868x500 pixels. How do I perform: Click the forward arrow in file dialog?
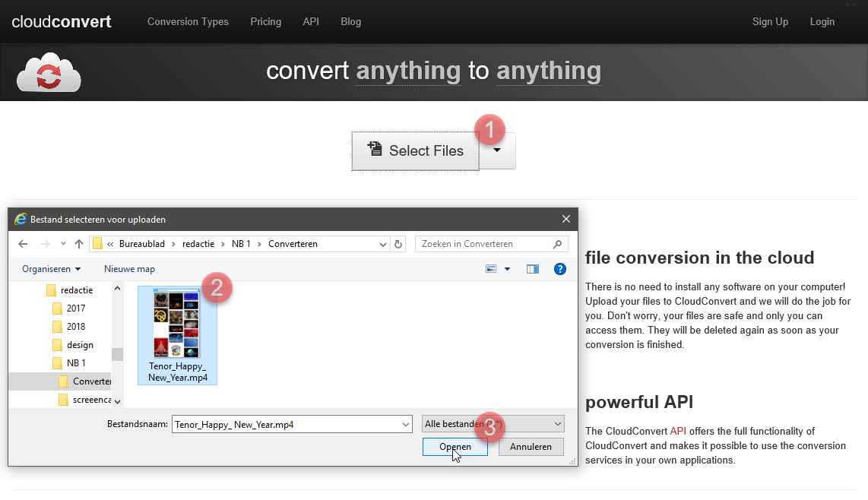46,244
